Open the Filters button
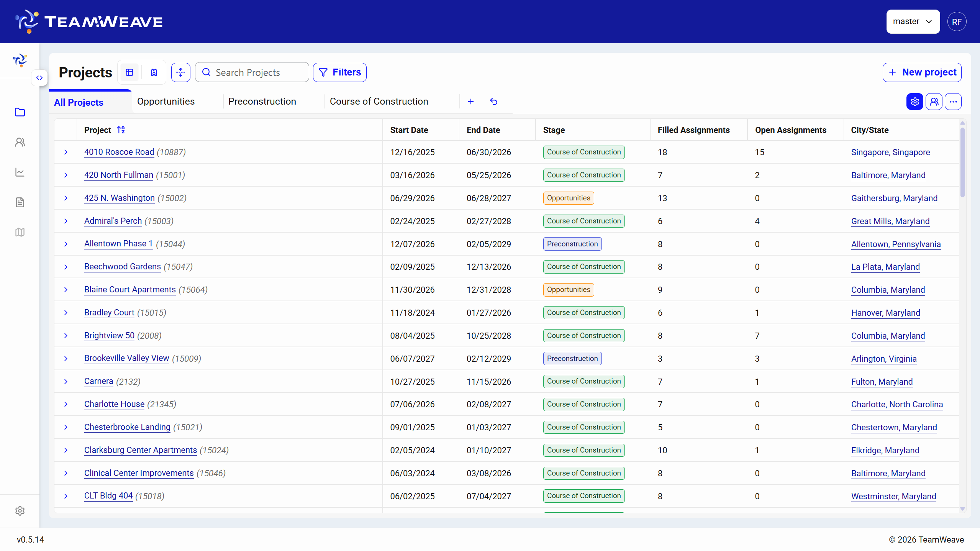This screenshot has width=980, height=551. [340, 72]
